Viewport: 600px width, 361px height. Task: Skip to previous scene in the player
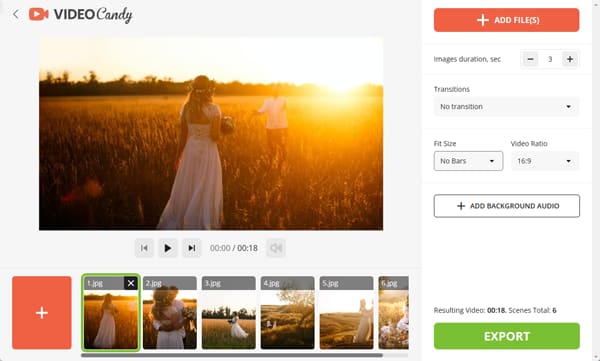[144, 248]
